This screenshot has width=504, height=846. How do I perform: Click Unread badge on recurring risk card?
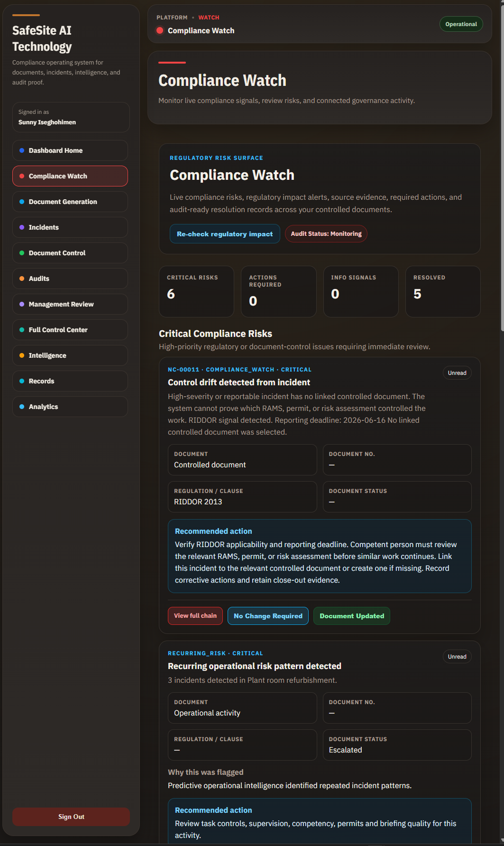(x=457, y=657)
